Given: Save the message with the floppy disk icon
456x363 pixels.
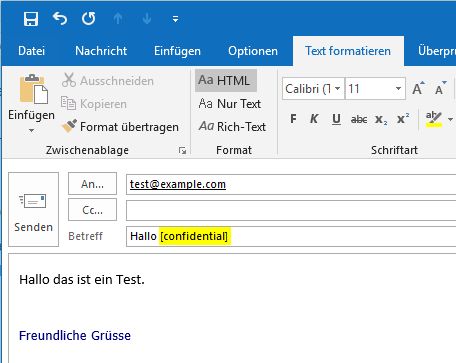Looking at the screenshot, I should point(31,19).
